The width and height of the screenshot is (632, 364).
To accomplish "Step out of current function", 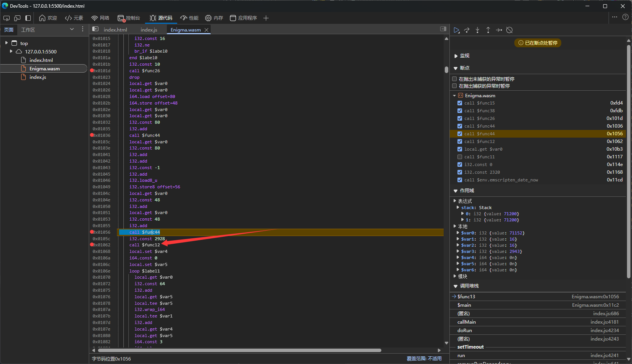I will coord(488,30).
